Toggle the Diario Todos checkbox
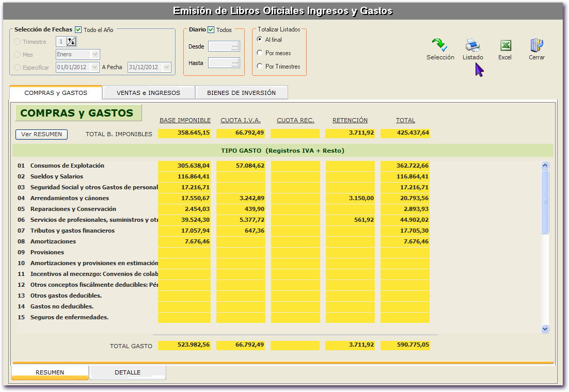 211,30
